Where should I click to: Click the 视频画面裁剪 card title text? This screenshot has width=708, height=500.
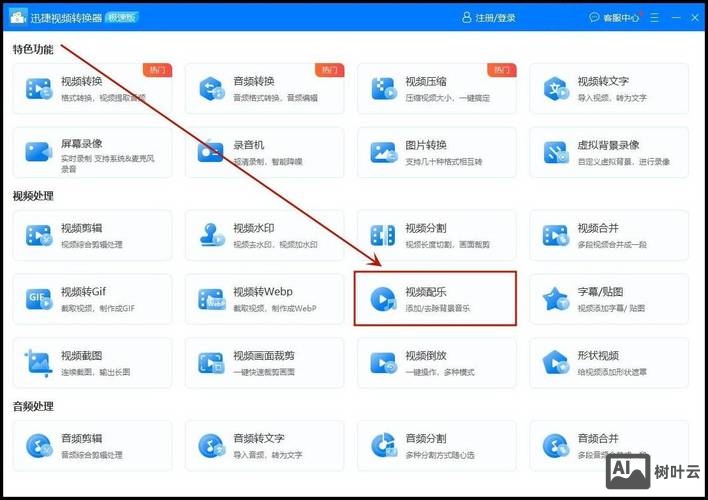pos(264,355)
